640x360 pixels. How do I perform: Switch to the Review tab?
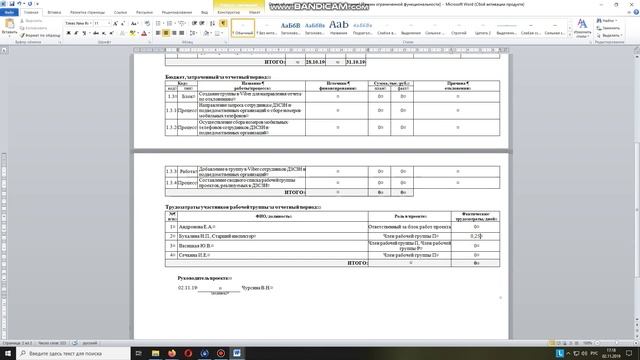[177, 12]
